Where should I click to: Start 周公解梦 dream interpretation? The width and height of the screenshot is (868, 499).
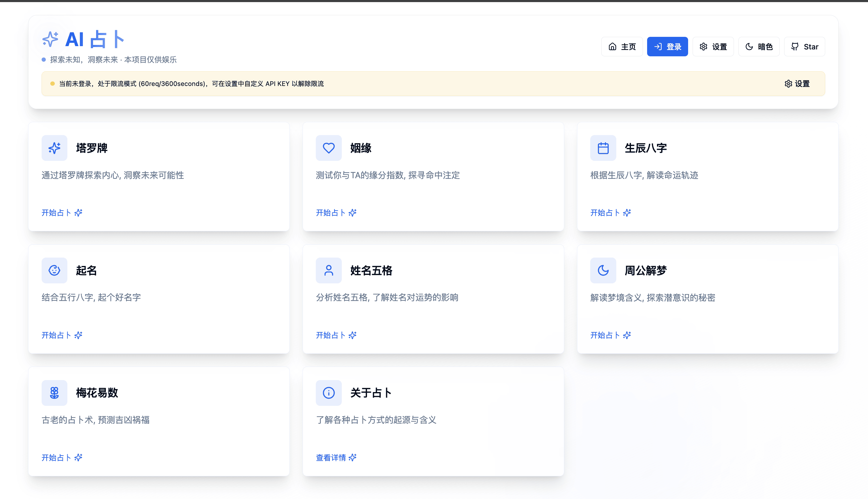coord(610,335)
